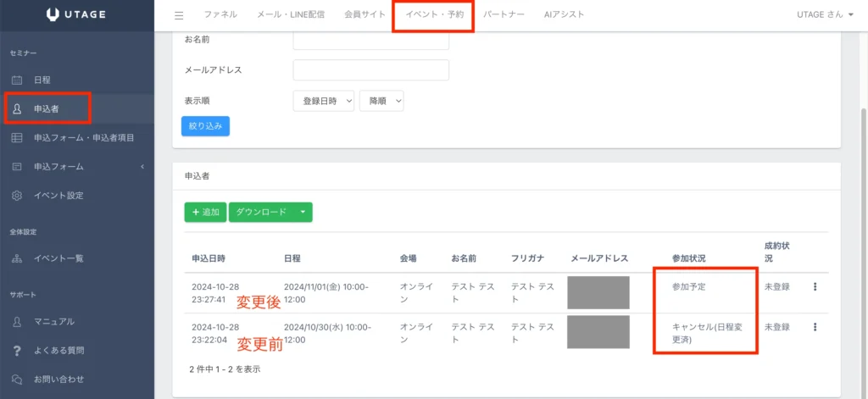The height and width of the screenshot is (399, 868).
Task: Open イベント設定 in the sidebar
Action: (x=58, y=196)
